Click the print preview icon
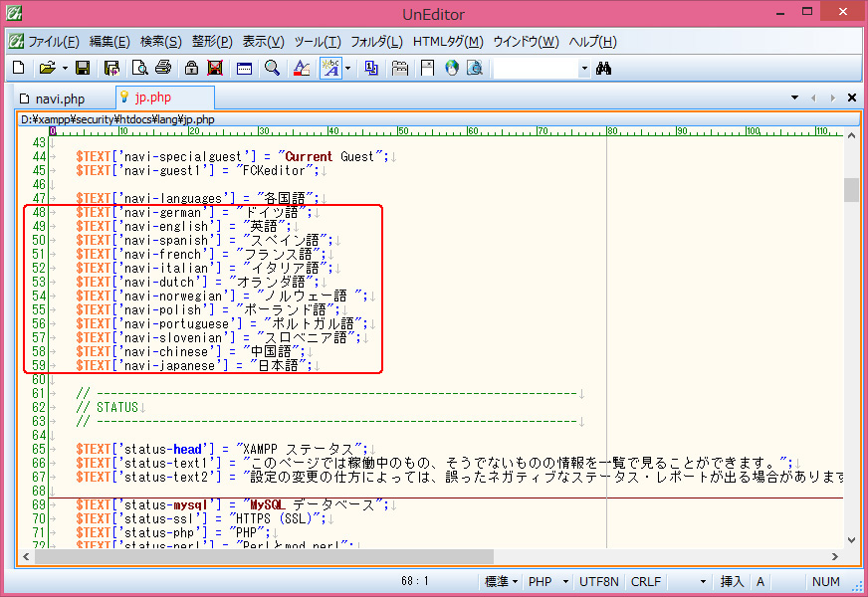Screen dimensions: 868x597 click(139, 68)
